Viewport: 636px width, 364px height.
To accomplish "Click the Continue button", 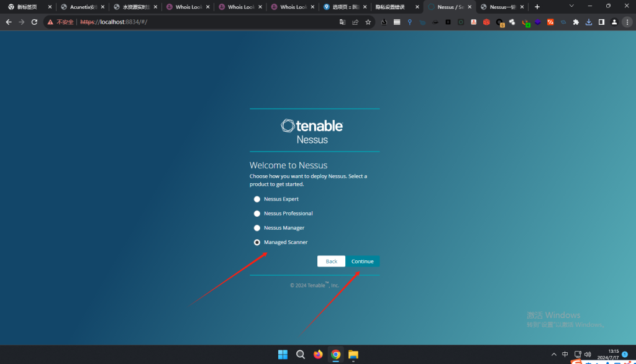I will click(x=362, y=262).
